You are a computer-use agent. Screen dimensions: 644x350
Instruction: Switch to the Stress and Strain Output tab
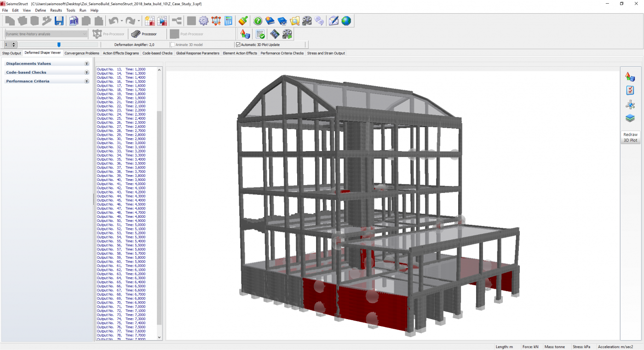coord(326,53)
